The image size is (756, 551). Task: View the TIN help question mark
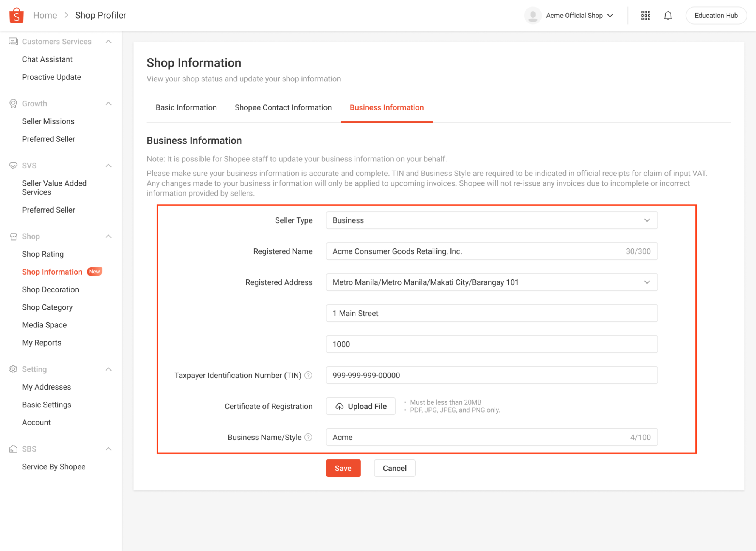coord(308,375)
